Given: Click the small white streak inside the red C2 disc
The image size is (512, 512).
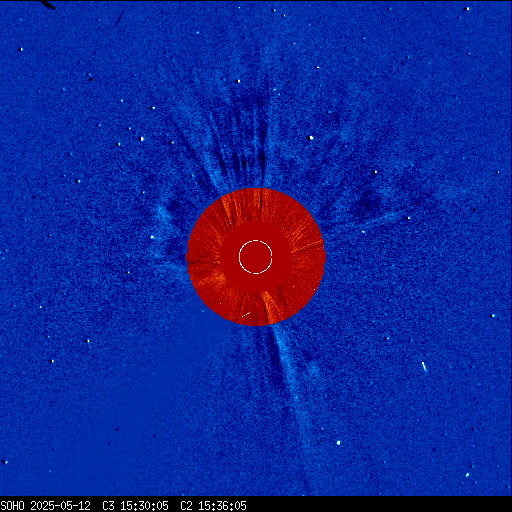Looking at the screenshot, I should [x=246, y=314].
